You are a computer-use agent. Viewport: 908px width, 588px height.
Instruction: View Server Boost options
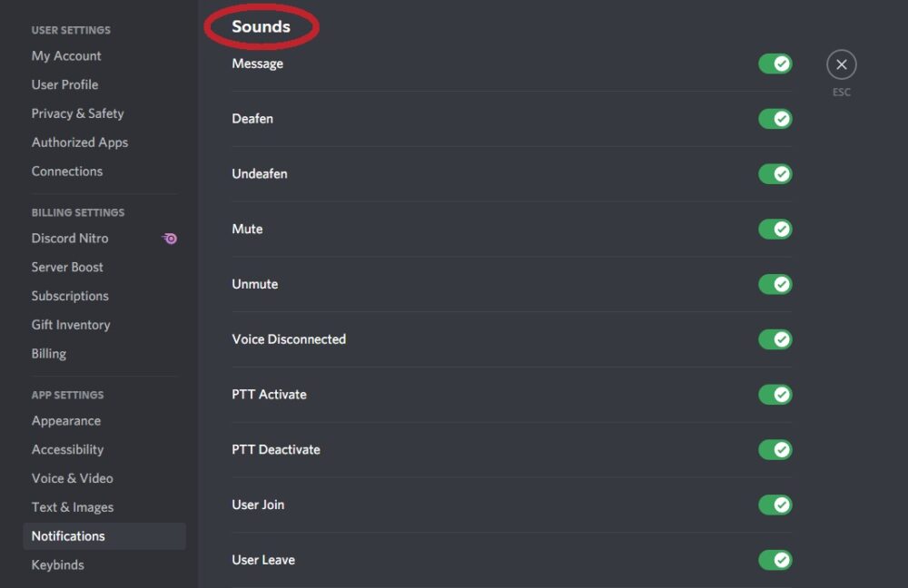(67, 267)
